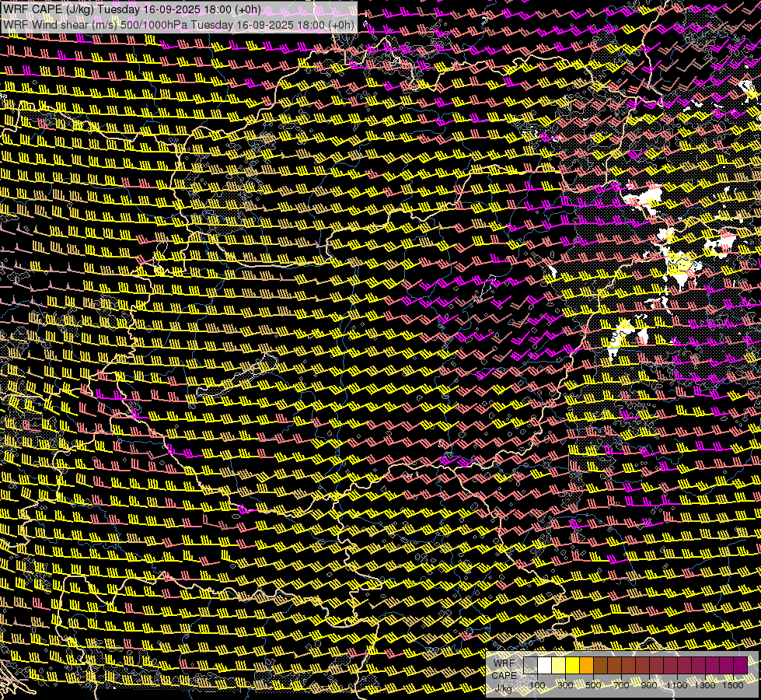Point to the 700 legend scale label
Image resolution: width=761 pixels, height=700 pixels.
[x=621, y=685]
